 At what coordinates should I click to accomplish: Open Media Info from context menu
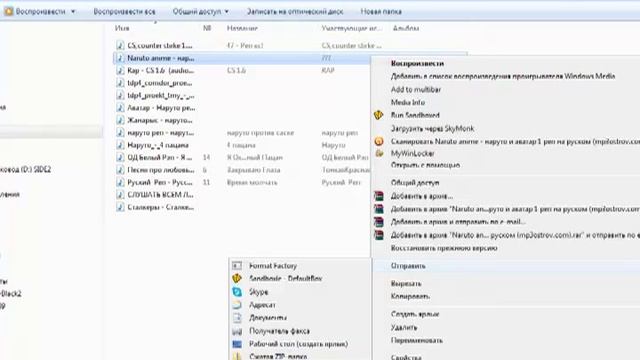408,102
